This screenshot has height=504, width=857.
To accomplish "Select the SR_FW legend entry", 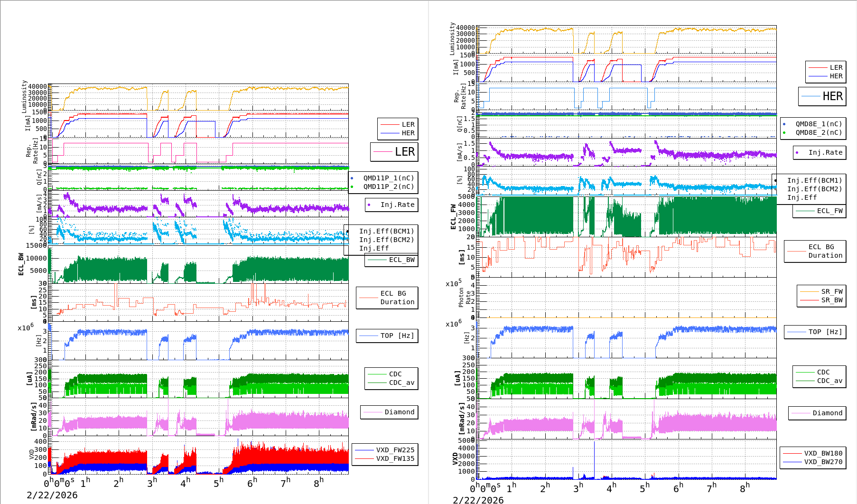I will 831,291.
